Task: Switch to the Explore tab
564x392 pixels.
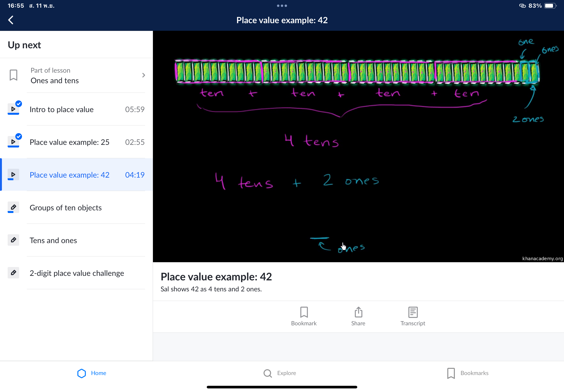Action: pos(280,373)
